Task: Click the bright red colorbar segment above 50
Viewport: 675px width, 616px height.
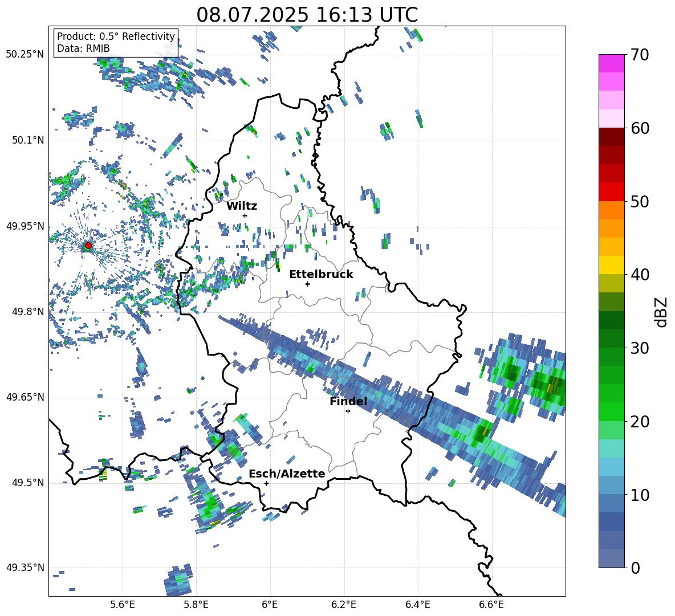Action: (x=611, y=192)
